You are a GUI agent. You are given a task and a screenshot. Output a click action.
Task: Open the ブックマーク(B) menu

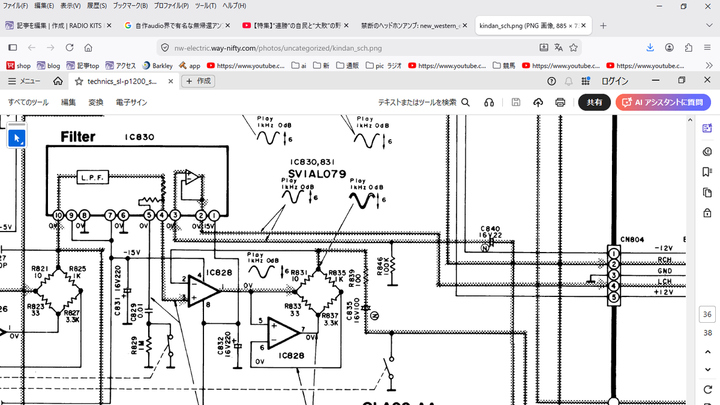[x=130, y=6]
